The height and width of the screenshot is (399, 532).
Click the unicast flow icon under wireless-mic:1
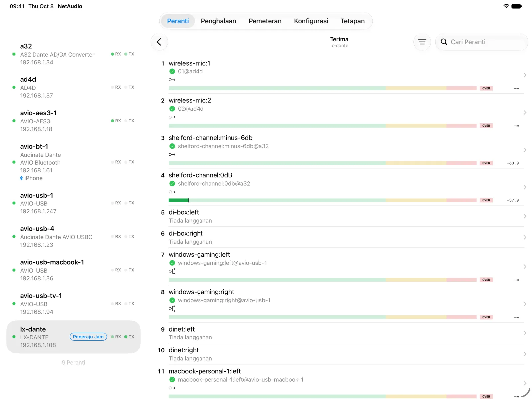pyautogui.click(x=172, y=80)
